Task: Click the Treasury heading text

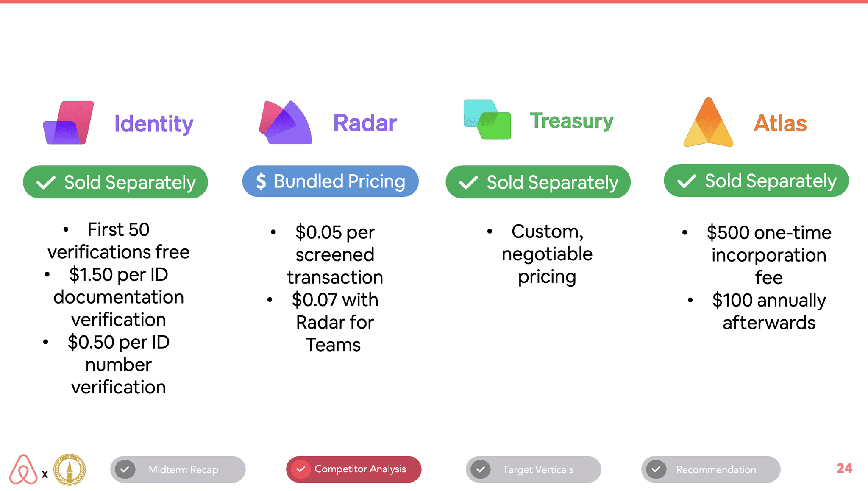Action: click(x=571, y=121)
